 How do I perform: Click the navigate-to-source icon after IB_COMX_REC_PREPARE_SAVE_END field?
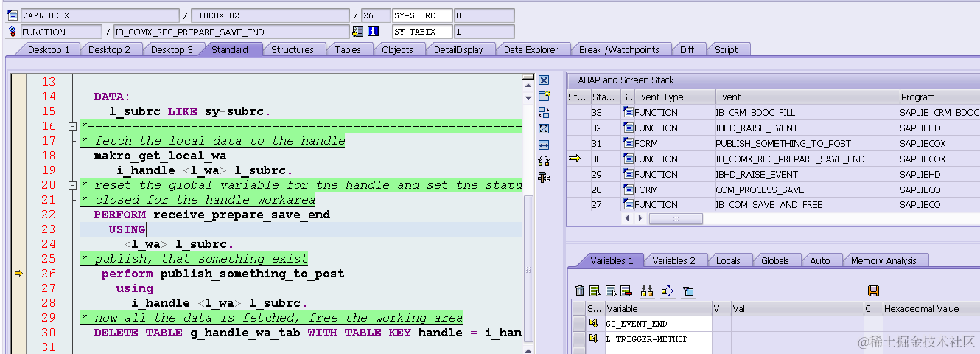(x=358, y=31)
